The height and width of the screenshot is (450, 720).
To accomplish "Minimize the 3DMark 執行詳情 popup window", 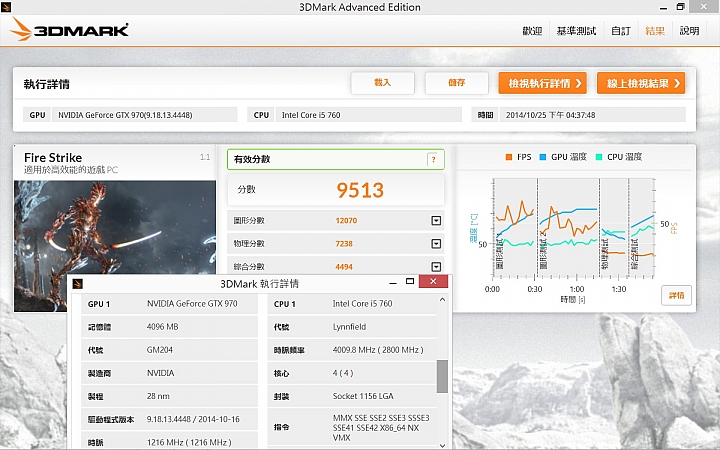I will [x=393, y=282].
